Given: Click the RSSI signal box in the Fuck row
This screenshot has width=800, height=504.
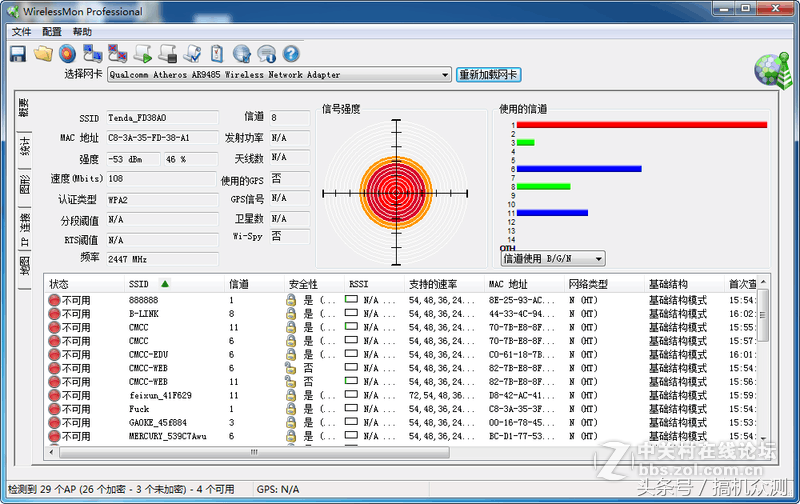Looking at the screenshot, I should (x=351, y=408).
